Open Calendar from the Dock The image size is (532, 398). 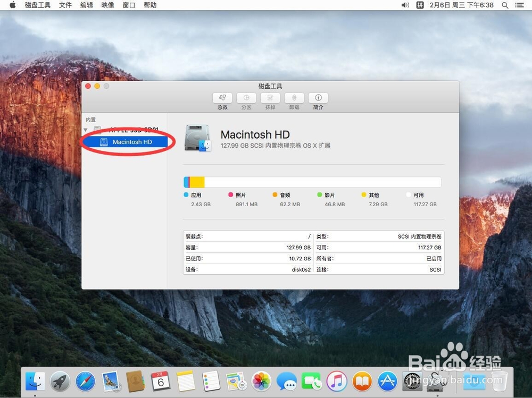(161, 381)
